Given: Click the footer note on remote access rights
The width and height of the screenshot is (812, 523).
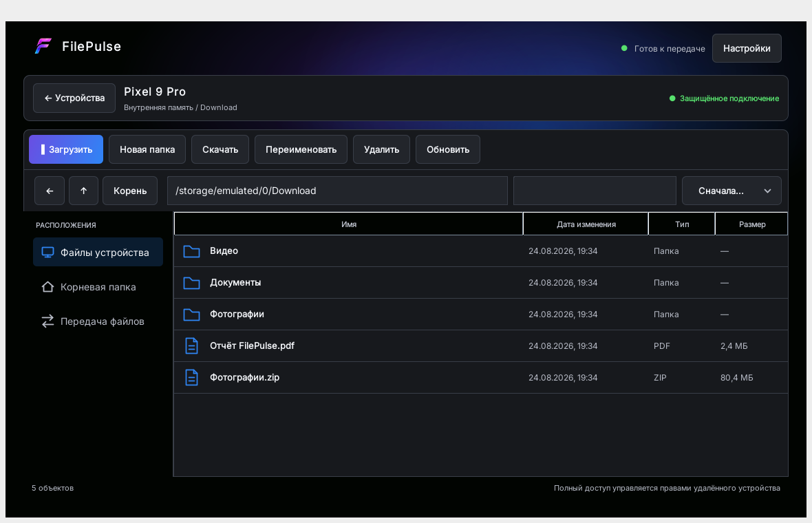Looking at the screenshot, I should 667,488.
